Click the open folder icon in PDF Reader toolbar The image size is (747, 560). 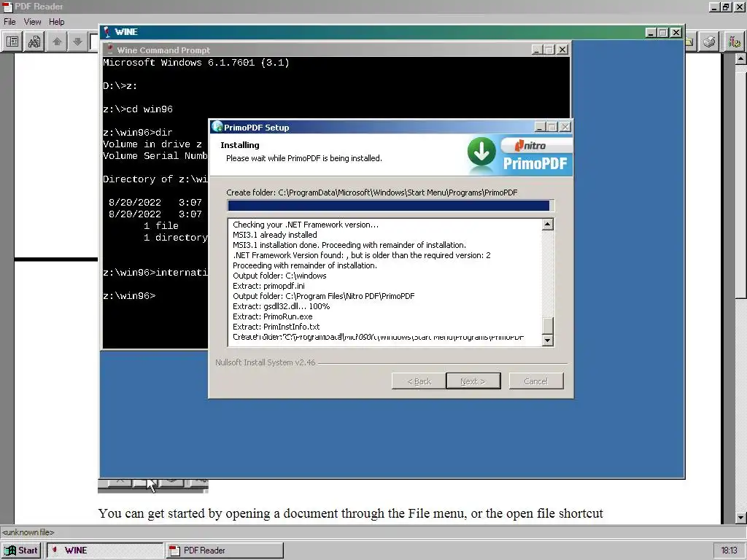pos(690,42)
